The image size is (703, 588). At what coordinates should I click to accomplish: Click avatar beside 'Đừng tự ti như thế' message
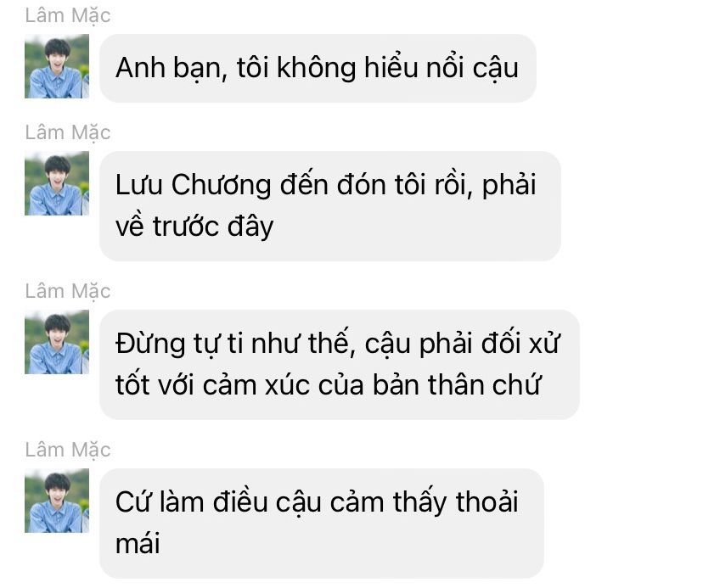click(57, 342)
